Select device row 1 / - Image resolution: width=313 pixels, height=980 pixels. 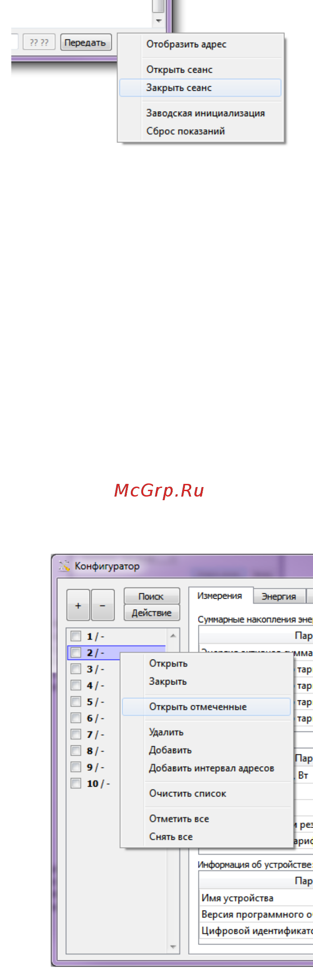117,636
